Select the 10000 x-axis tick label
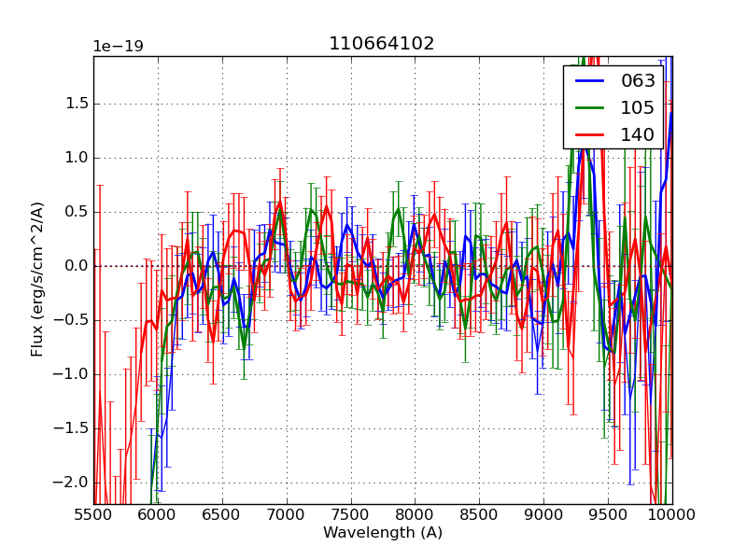 tap(672, 515)
